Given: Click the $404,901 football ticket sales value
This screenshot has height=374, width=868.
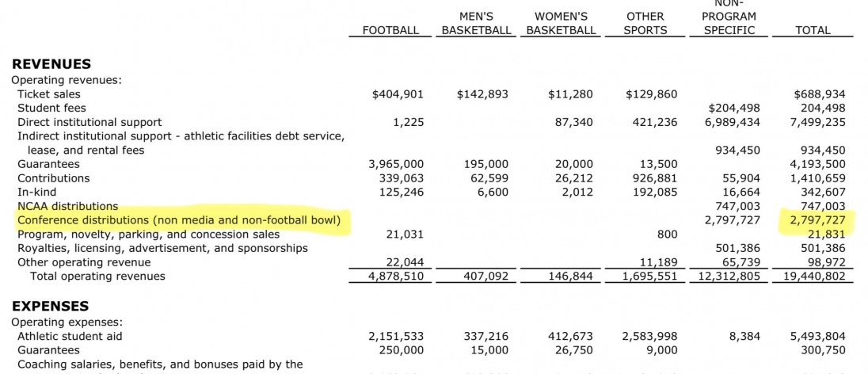Looking at the screenshot, I should tap(398, 94).
